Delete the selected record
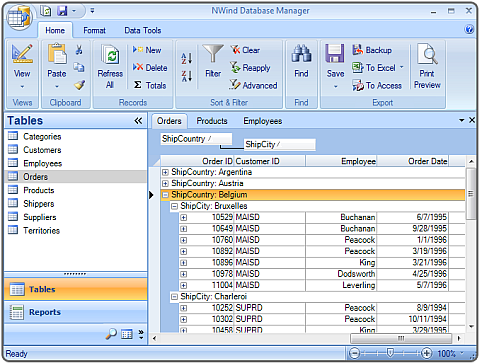This screenshot has height=363, width=480. pyautogui.click(x=150, y=68)
